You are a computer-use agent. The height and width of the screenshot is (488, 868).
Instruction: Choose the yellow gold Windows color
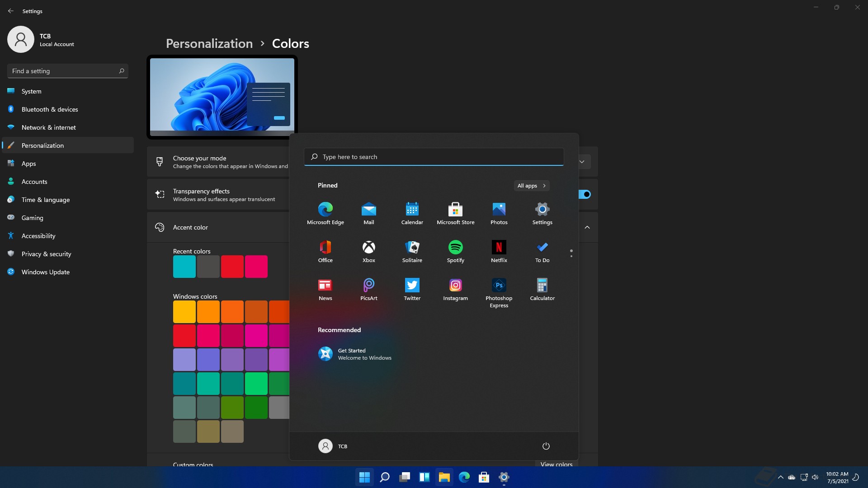(x=184, y=312)
